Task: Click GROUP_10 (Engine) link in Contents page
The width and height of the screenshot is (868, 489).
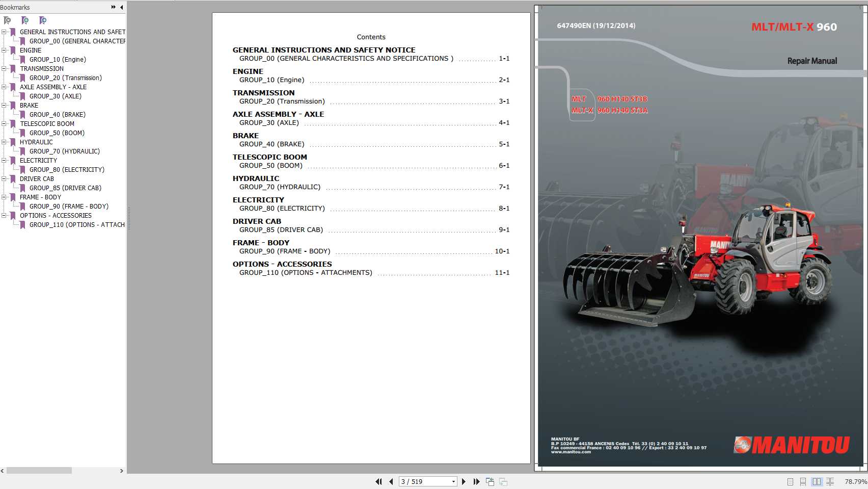Action: (272, 80)
